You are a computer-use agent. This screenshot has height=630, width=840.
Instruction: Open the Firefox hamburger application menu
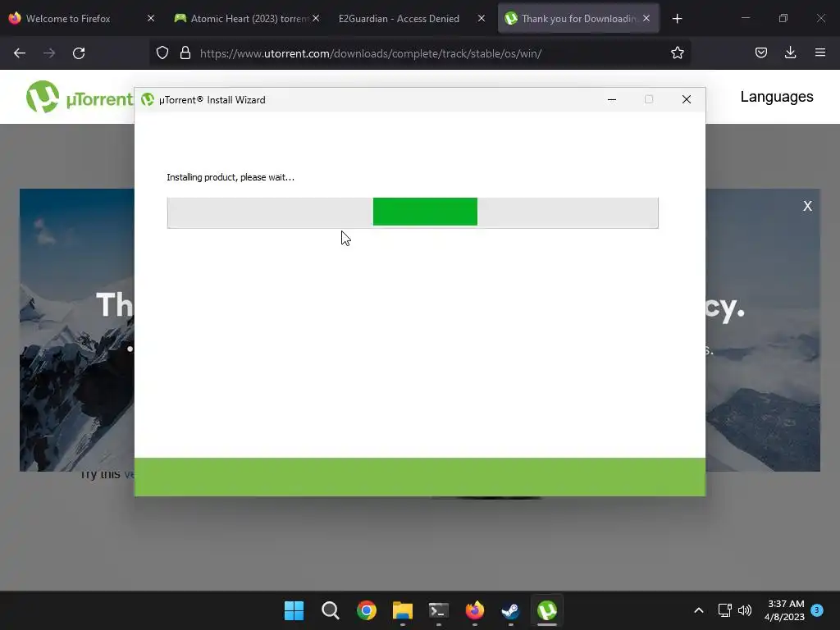(x=819, y=52)
